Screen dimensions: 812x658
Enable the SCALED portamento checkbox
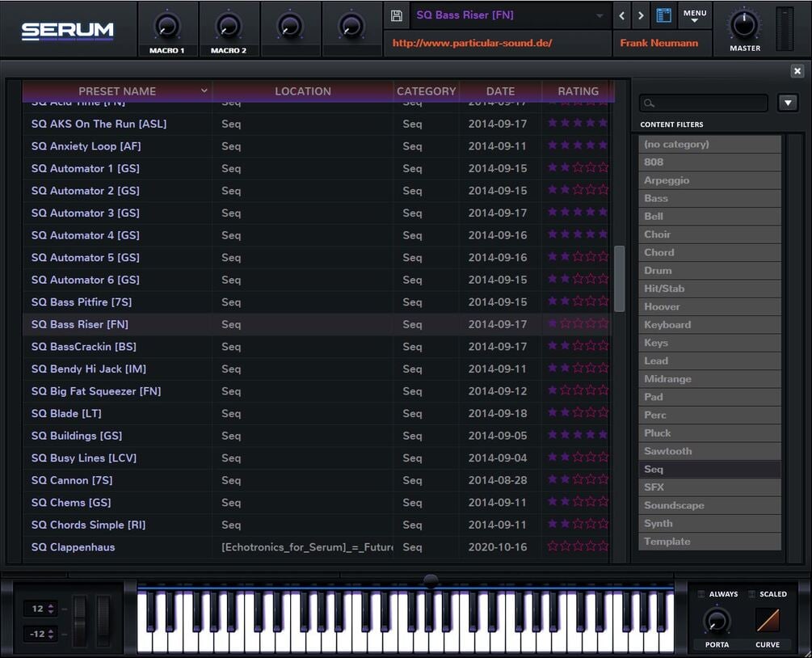pyautogui.click(x=752, y=594)
